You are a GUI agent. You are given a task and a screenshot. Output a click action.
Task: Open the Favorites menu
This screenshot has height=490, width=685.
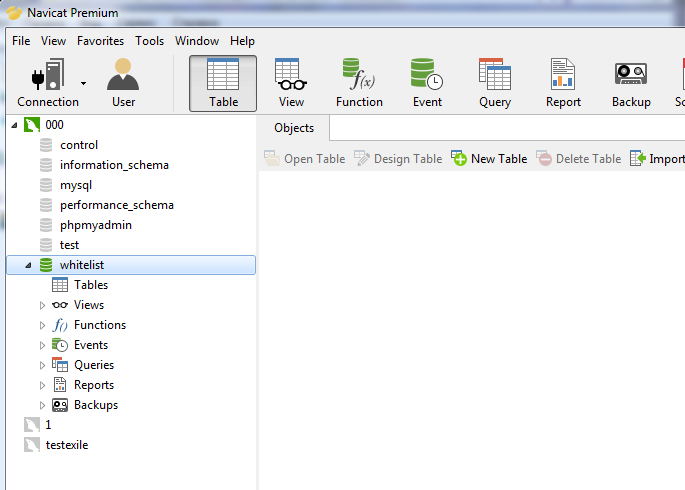(x=100, y=41)
